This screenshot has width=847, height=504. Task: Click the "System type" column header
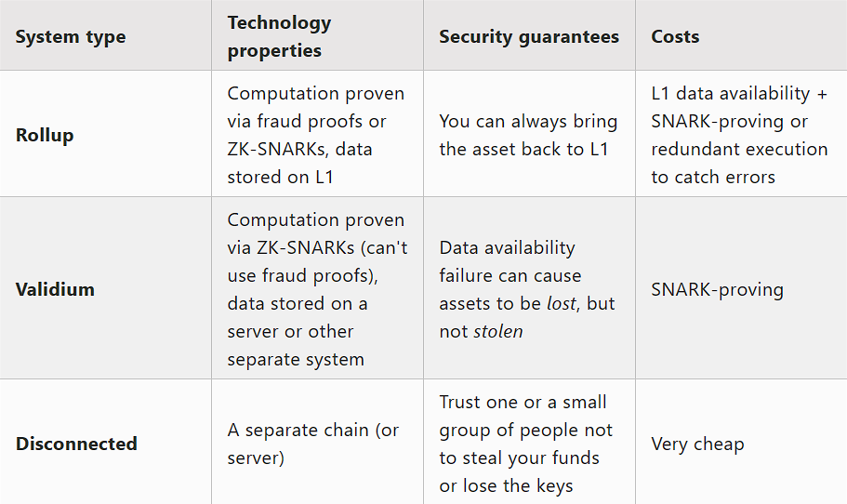[71, 37]
